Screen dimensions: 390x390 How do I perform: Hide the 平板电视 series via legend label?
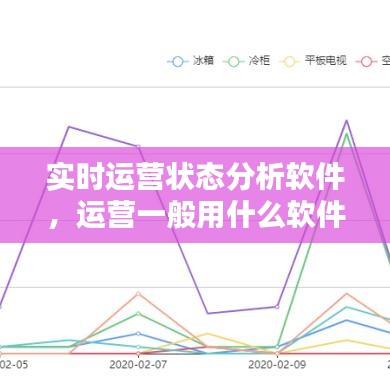325,61
